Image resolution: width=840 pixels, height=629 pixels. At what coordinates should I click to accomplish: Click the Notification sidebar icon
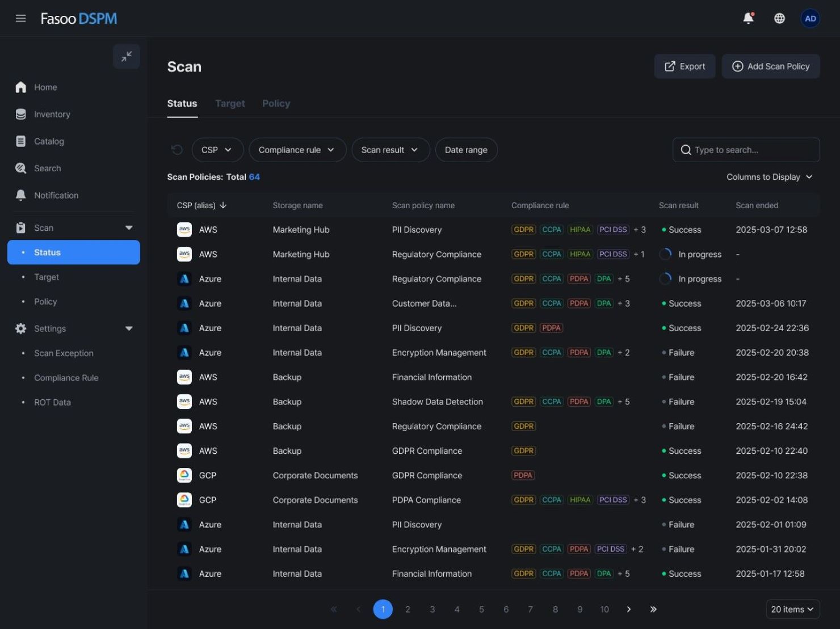pyautogui.click(x=20, y=195)
